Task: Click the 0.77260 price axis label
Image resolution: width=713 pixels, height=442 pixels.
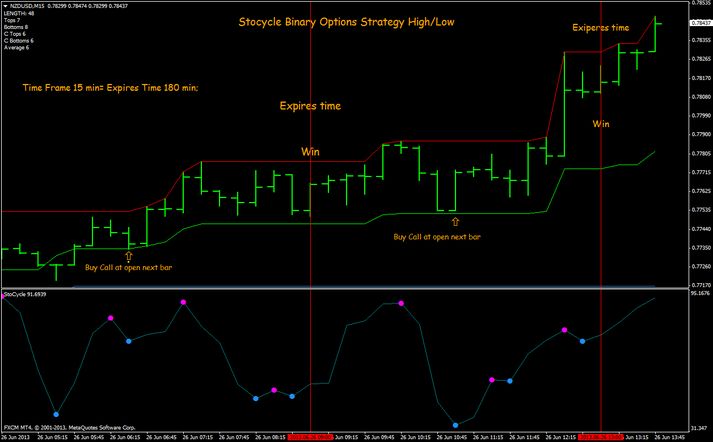Action: [x=702, y=266]
